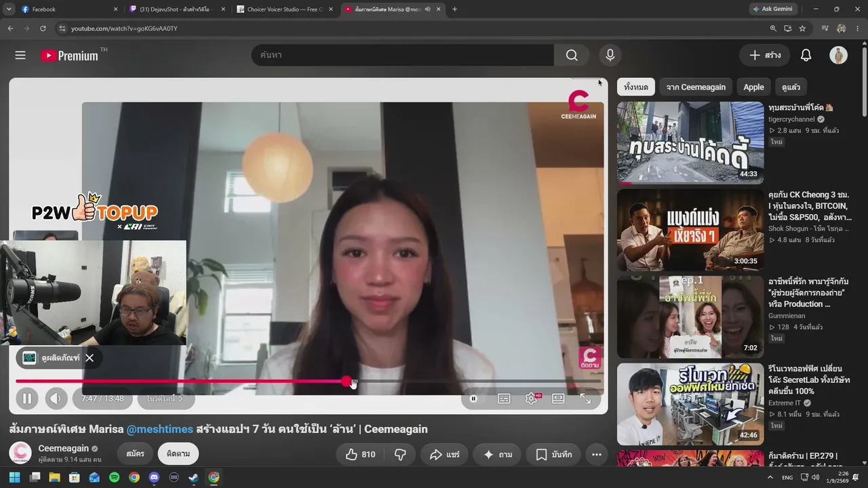Reload the page

tap(43, 28)
